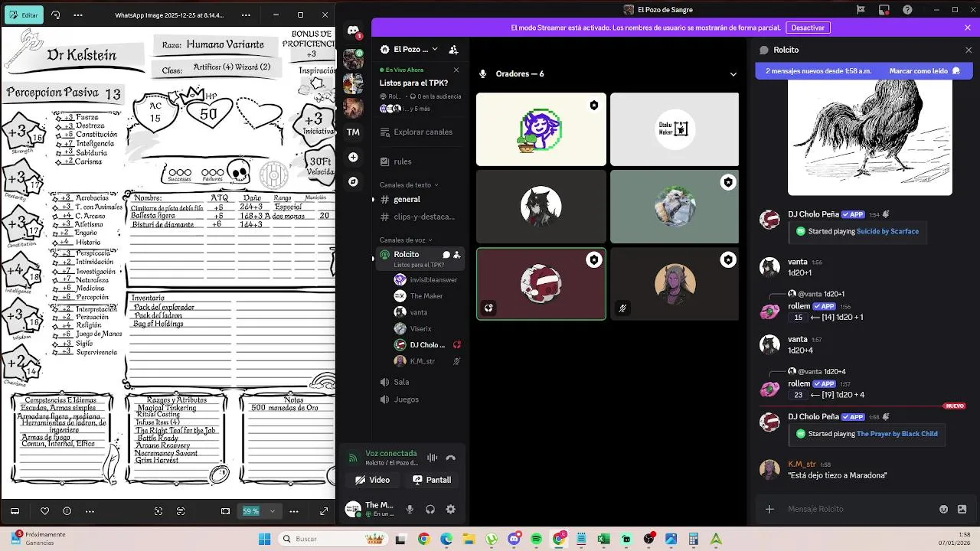Click the fit-to-window icon in Photos viewer
Viewport: 980px width, 551px height.
(225, 510)
